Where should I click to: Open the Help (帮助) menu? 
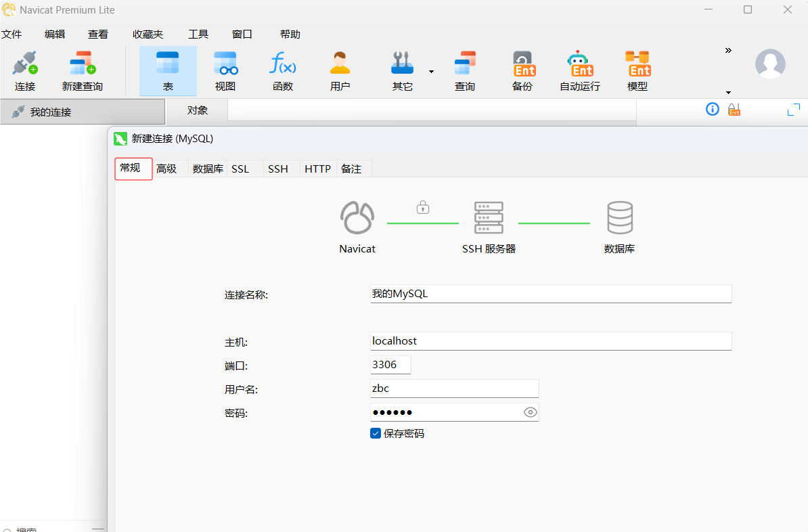click(290, 34)
